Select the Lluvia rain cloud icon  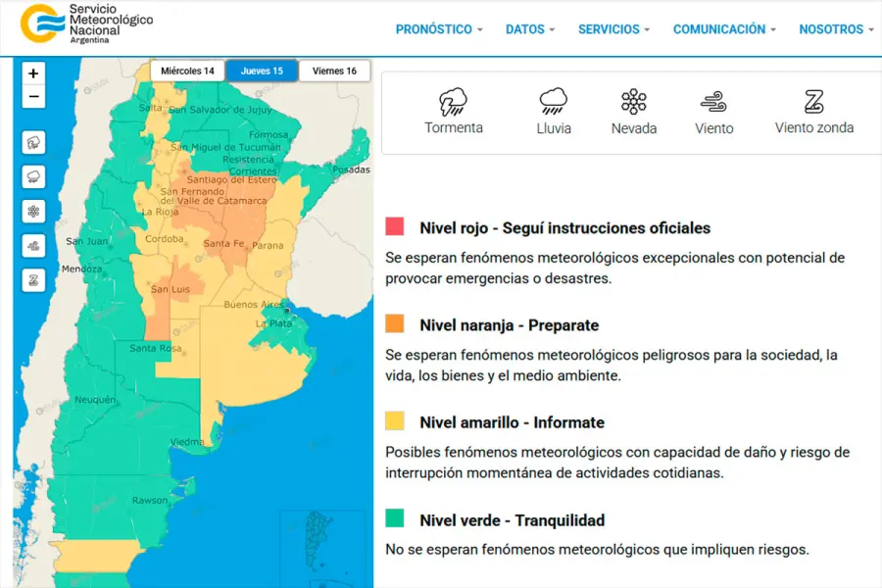pos(553,102)
